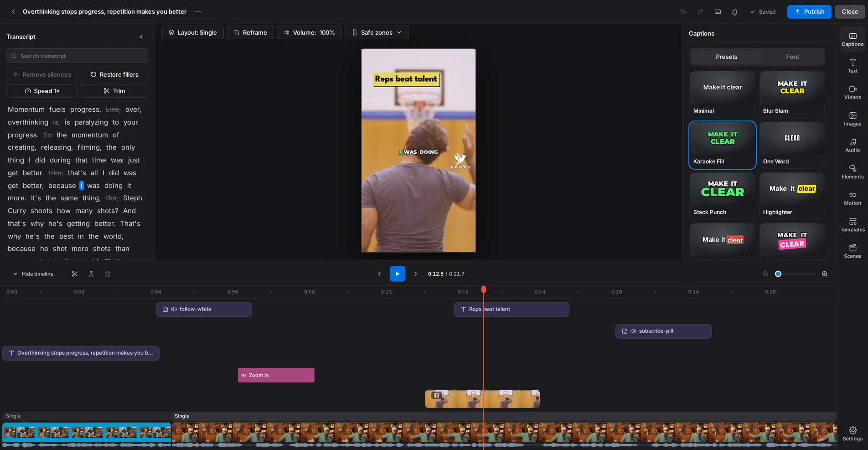The height and width of the screenshot is (450, 868).
Task: Select the Highlighter caption preset
Action: [792, 195]
